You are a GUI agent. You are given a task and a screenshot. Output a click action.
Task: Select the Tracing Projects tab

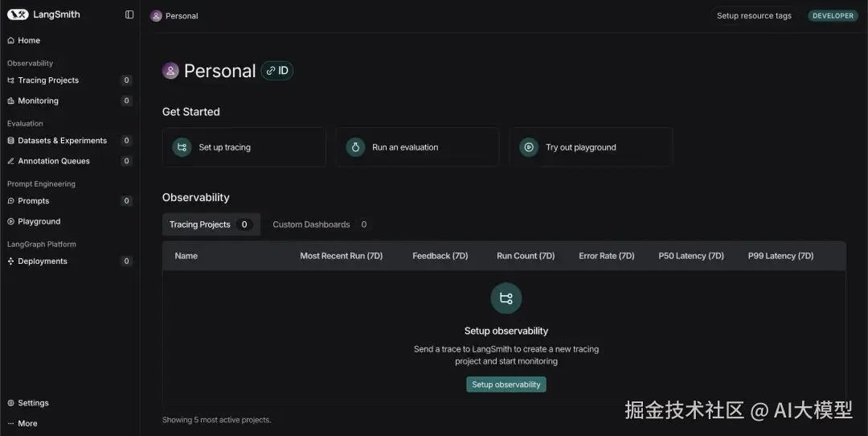[211, 224]
